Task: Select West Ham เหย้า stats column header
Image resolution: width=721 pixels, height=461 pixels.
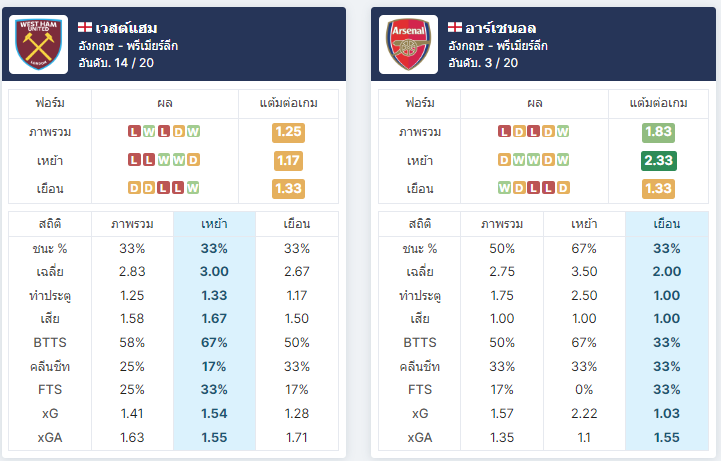Action: (214, 224)
